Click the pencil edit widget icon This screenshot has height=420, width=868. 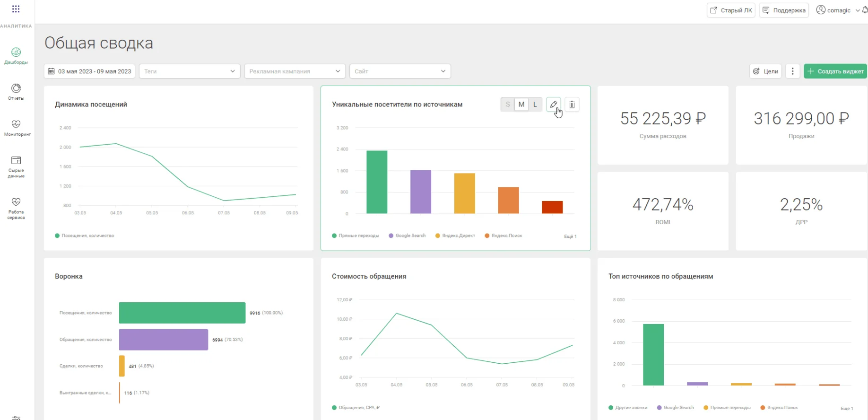point(553,105)
